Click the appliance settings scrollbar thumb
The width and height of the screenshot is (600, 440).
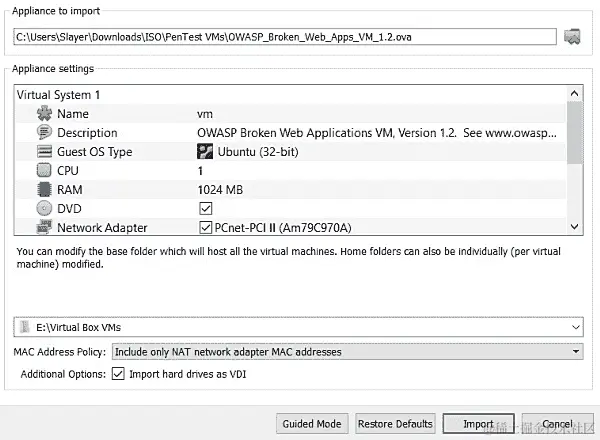tap(574, 132)
